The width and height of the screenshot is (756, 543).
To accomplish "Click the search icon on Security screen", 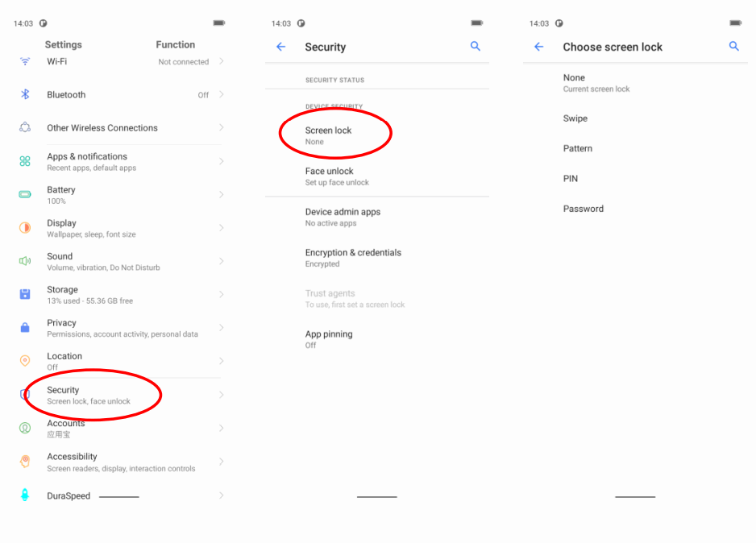I will 476,47.
